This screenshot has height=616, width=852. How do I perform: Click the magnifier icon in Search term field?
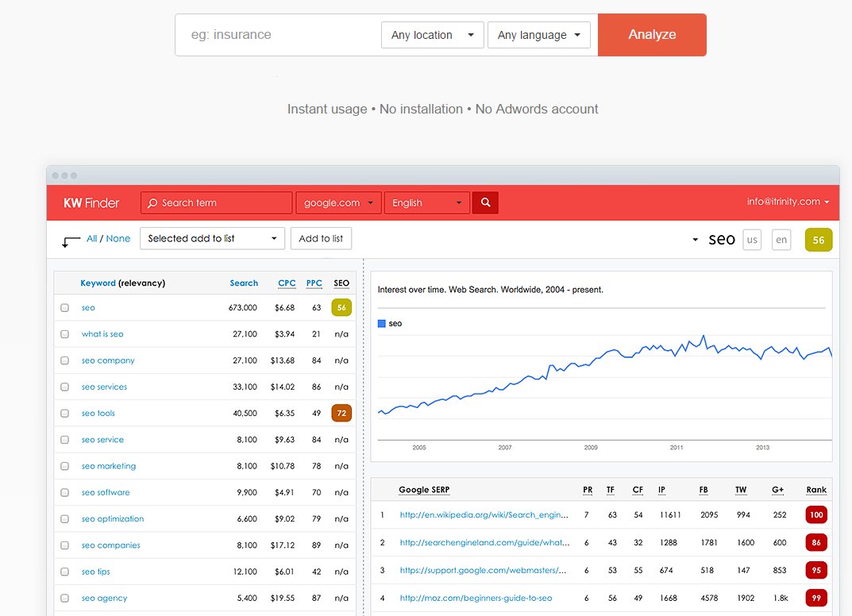coord(152,203)
